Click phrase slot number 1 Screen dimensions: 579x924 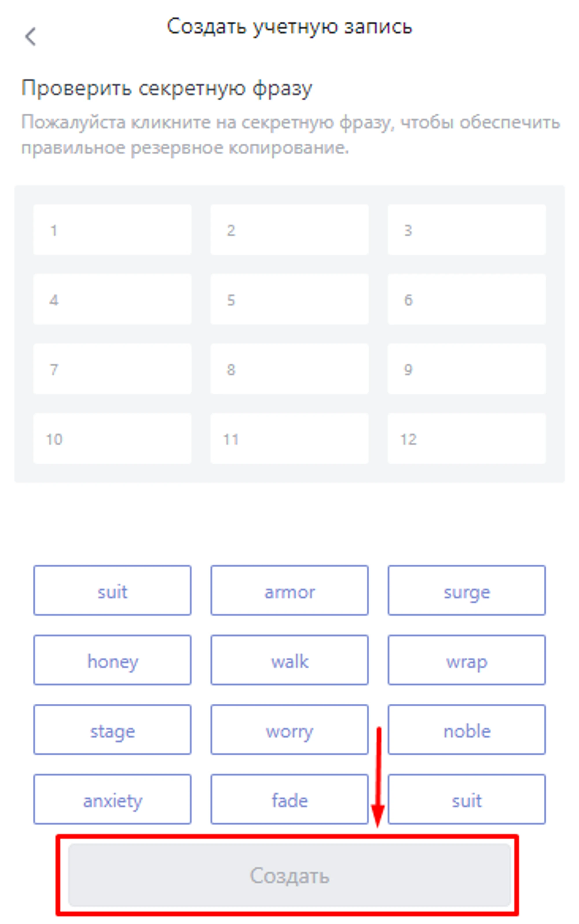click(112, 230)
